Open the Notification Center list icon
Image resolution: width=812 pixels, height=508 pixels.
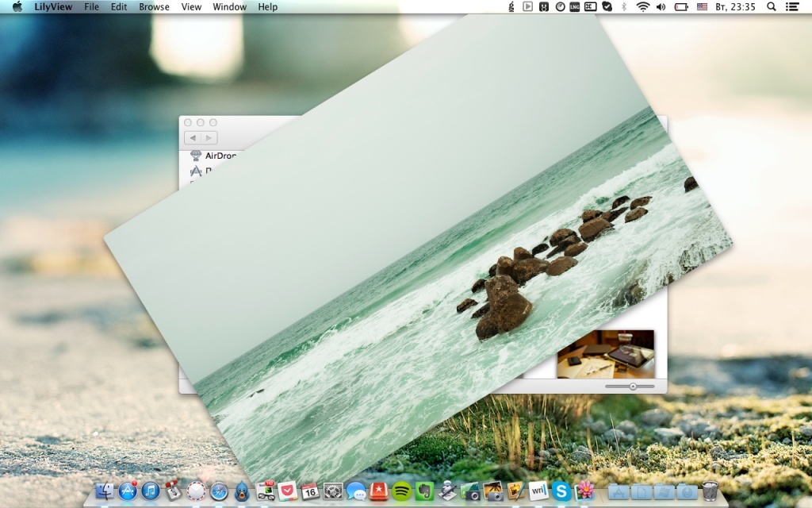tap(792, 6)
